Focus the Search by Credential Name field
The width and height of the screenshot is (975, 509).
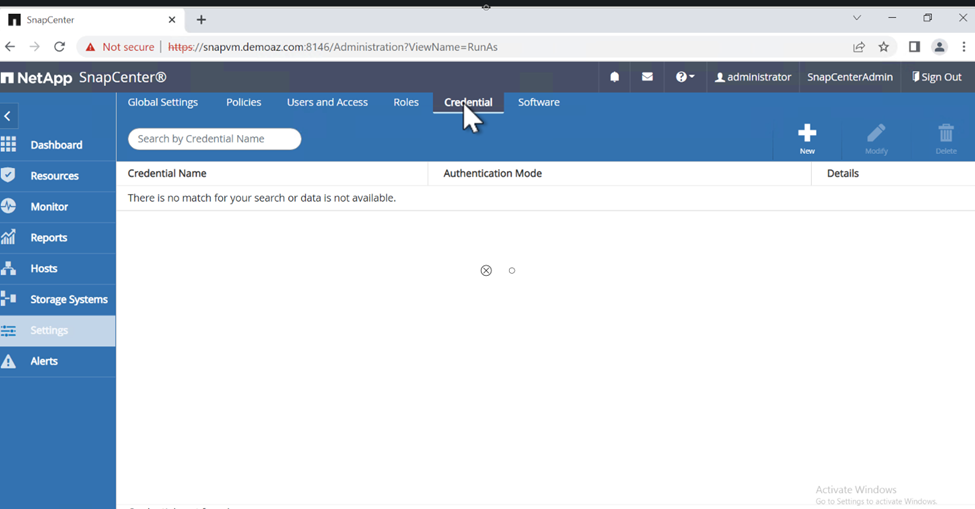pyautogui.click(x=215, y=139)
